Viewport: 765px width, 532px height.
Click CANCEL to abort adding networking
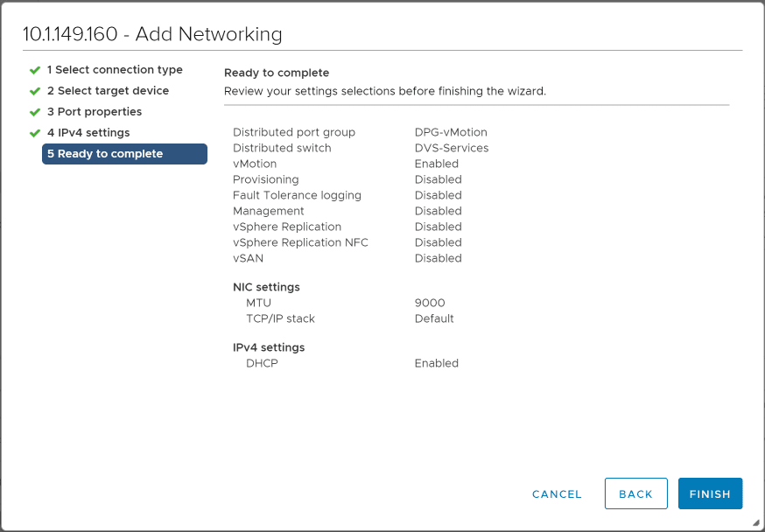[x=557, y=493]
